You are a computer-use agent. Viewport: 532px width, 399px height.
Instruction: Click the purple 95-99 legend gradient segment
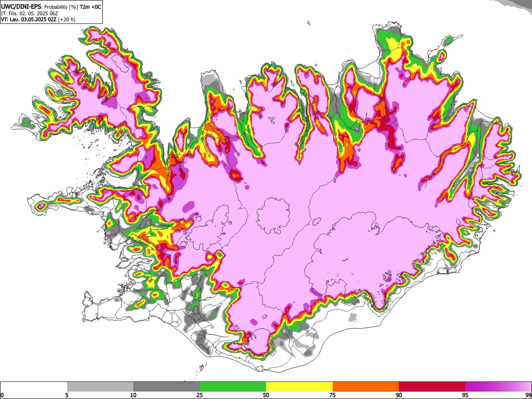click(x=498, y=387)
